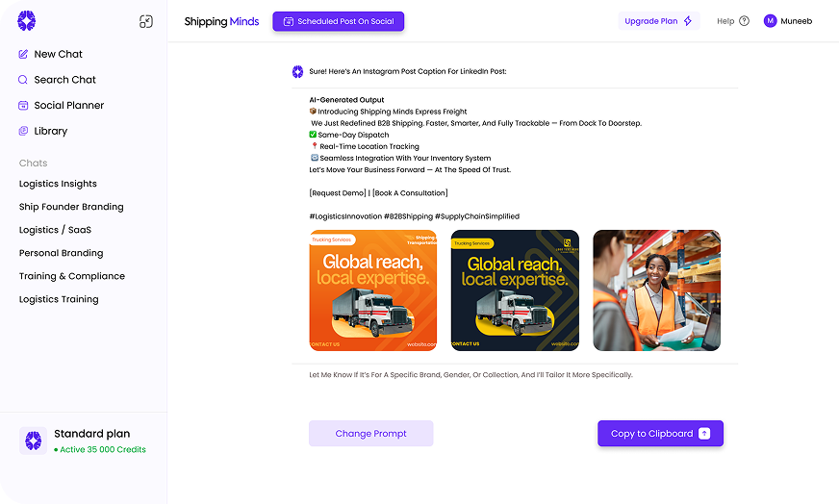Click the Muneeb profile avatar
The height and width of the screenshot is (504, 839).
pyautogui.click(x=770, y=21)
